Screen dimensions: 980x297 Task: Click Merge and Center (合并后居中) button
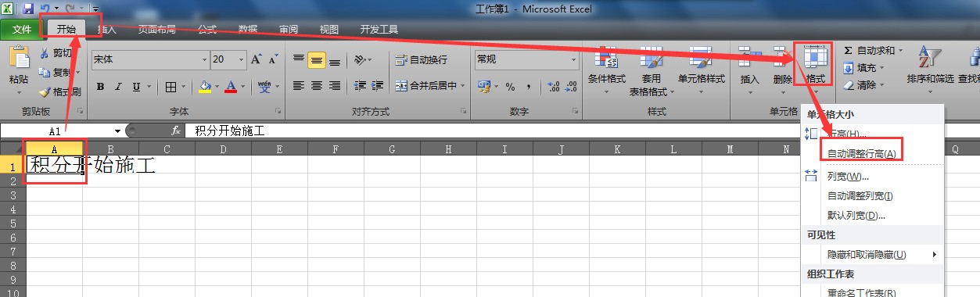pos(430,86)
